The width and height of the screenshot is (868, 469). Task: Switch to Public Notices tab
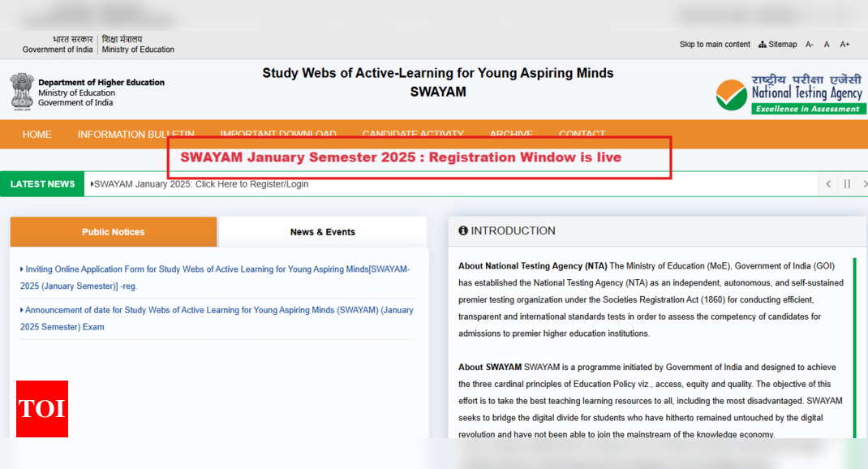pos(114,232)
